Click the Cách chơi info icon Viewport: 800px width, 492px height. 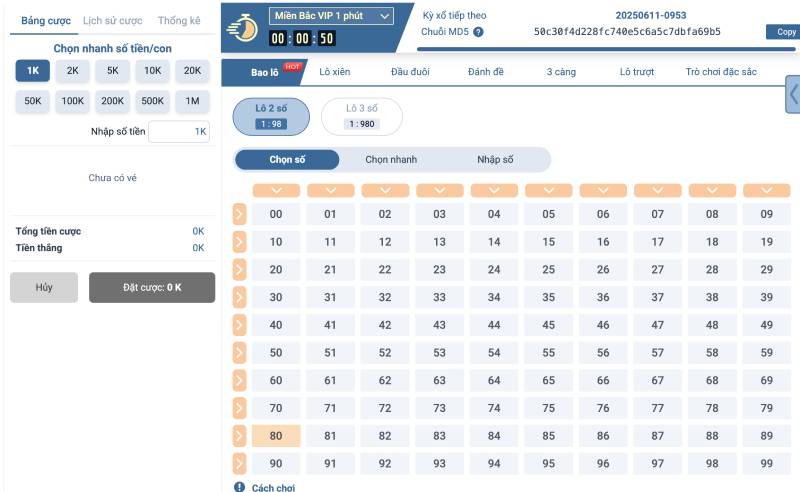pyautogui.click(x=239, y=486)
